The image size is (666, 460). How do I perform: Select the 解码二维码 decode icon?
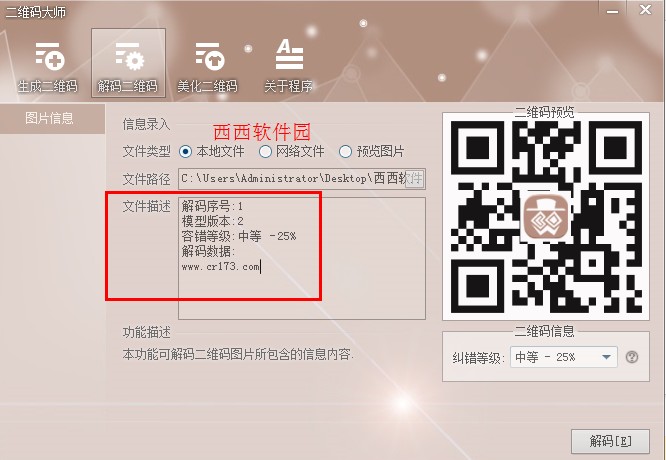coord(130,56)
